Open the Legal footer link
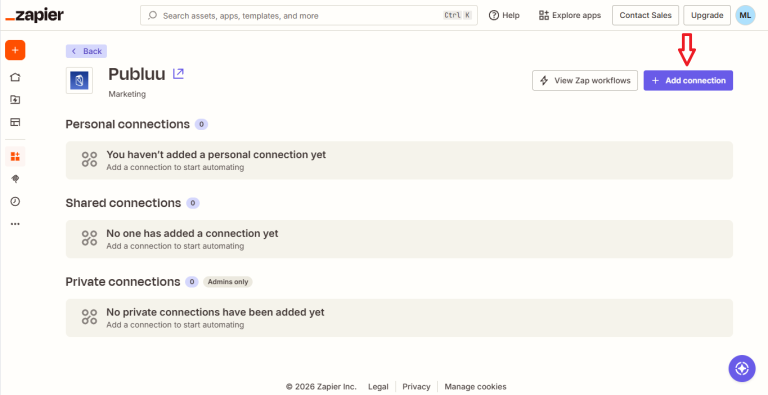Viewport: 768px width, 395px height. pos(378,387)
